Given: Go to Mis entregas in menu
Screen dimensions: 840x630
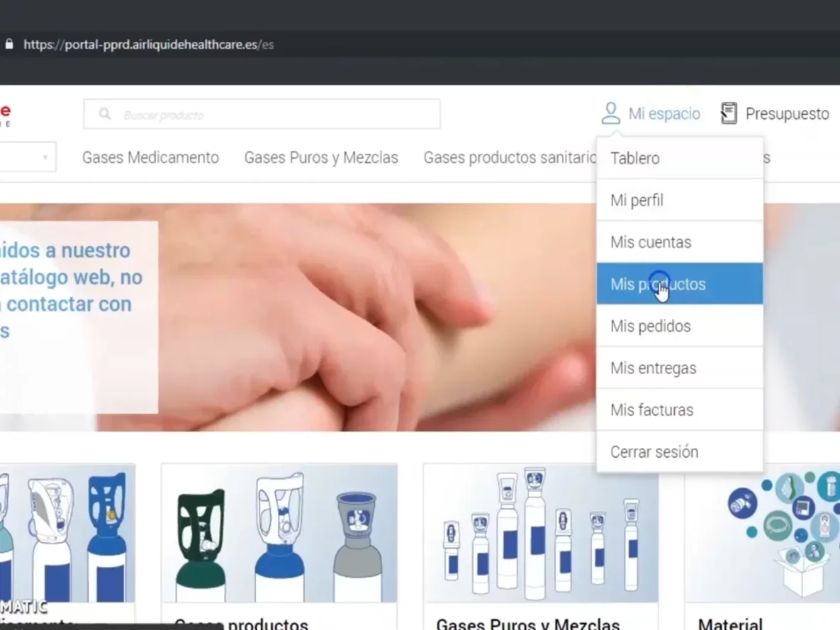Looking at the screenshot, I should 653,368.
